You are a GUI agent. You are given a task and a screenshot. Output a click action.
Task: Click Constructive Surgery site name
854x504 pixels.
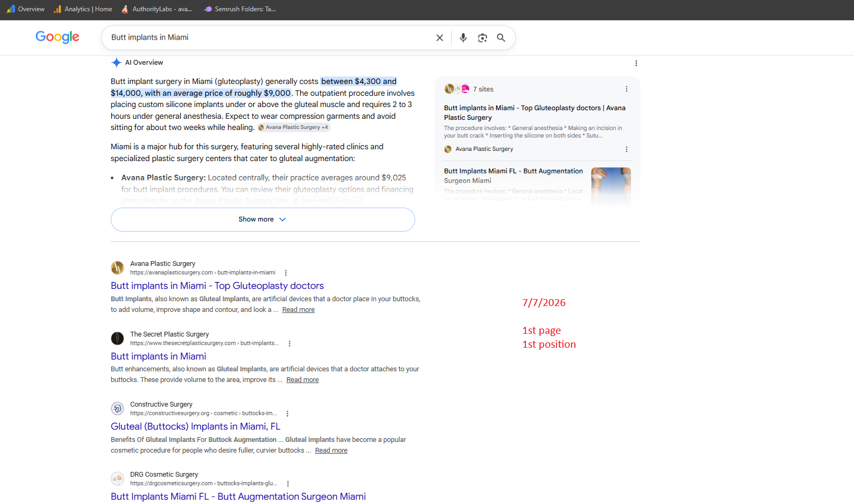point(161,404)
